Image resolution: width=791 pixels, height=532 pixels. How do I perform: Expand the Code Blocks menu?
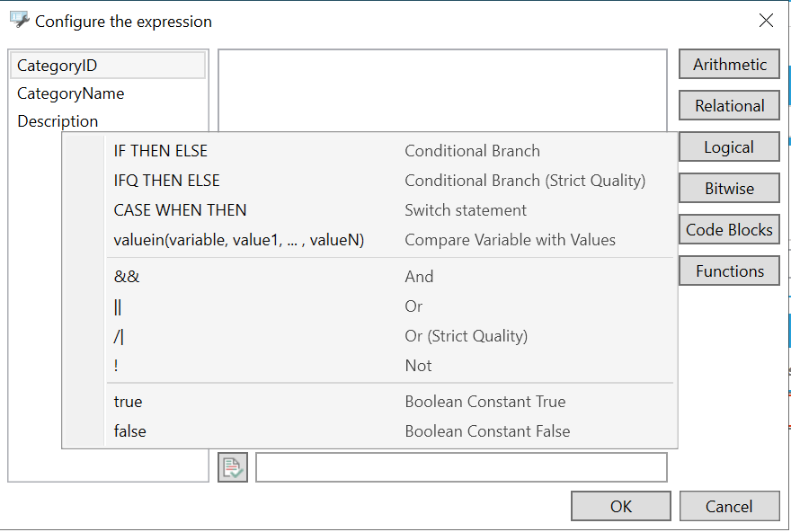coord(729,230)
